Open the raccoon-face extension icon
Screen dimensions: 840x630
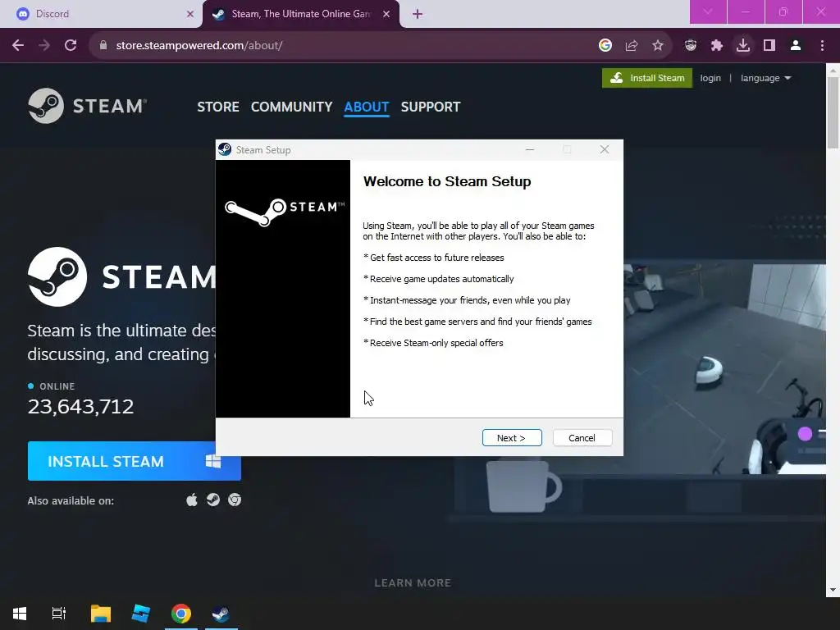691,46
